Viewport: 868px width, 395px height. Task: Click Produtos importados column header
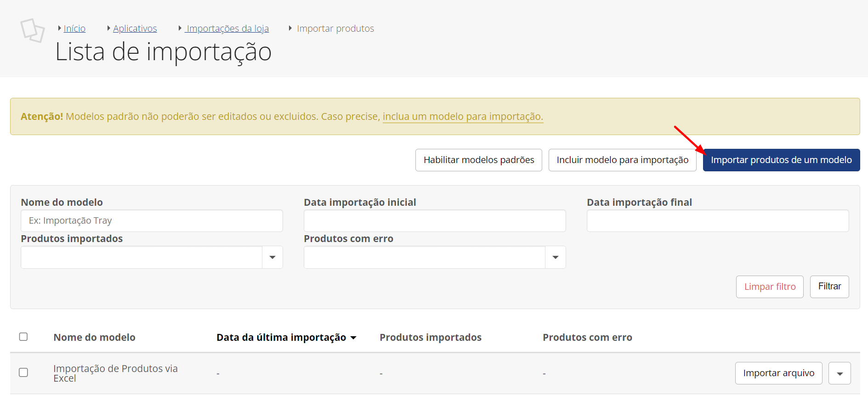(x=431, y=338)
